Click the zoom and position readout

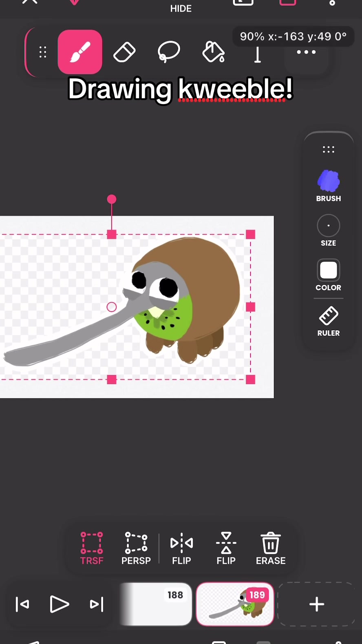294,37
